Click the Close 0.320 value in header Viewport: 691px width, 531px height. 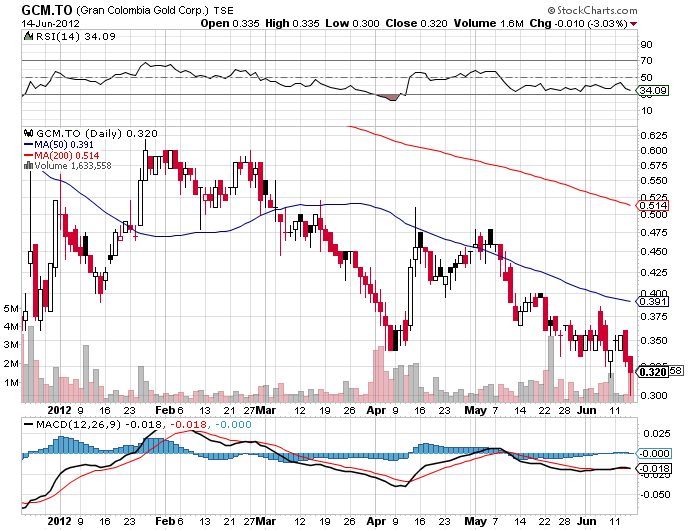(x=416, y=23)
